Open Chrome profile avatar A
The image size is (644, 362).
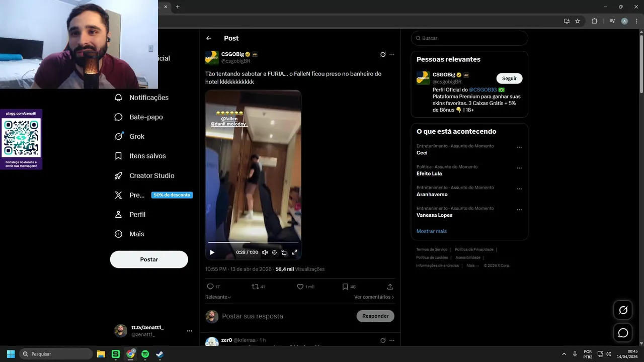(x=624, y=21)
